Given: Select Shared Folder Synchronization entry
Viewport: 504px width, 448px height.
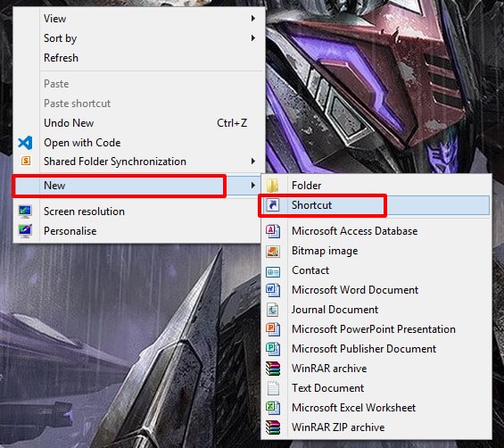Looking at the screenshot, I should [x=139, y=162].
